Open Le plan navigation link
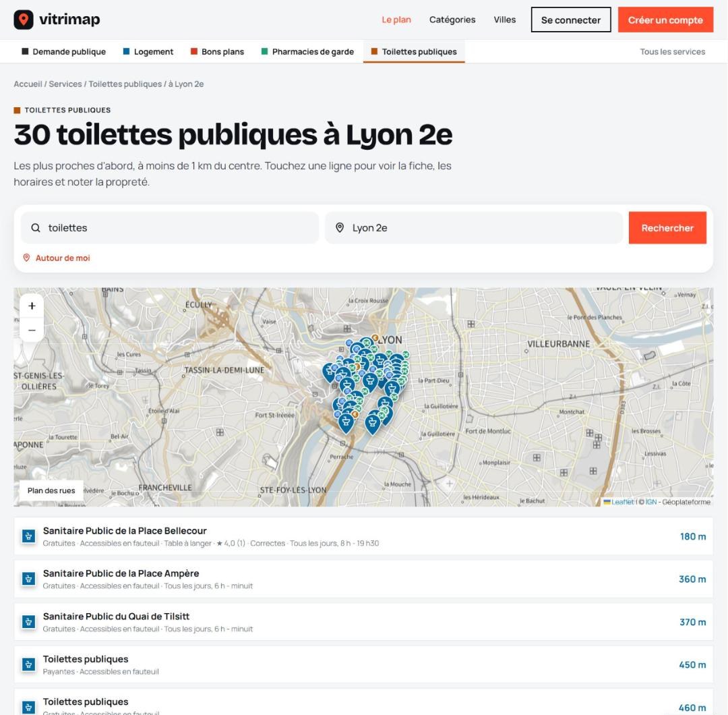 (396, 20)
